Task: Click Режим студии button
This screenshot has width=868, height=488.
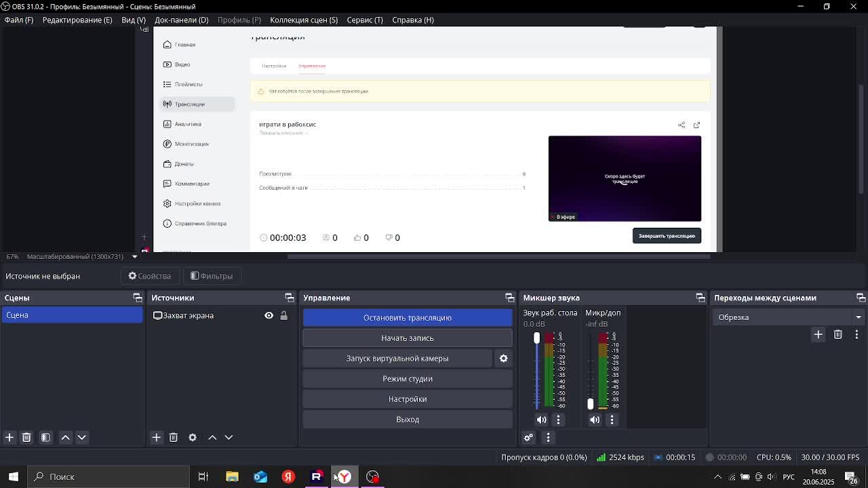Action: coord(408,379)
